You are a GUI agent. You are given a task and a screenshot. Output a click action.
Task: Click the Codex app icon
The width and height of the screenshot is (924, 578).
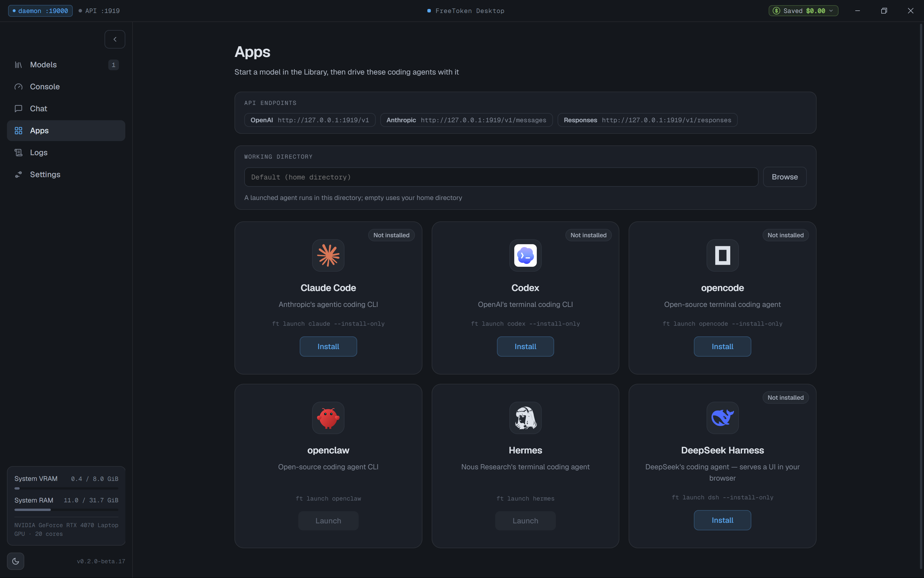(526, 255)
